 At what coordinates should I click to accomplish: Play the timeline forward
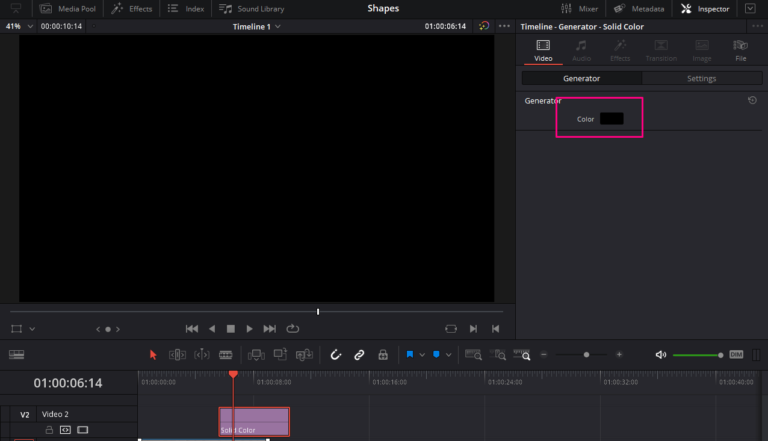[x=249, y=329]
